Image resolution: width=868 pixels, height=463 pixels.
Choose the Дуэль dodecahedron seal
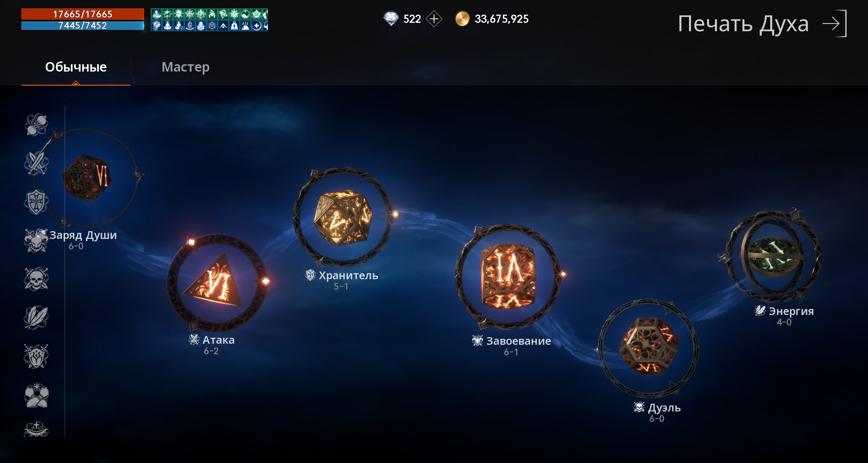pos(648,348)
